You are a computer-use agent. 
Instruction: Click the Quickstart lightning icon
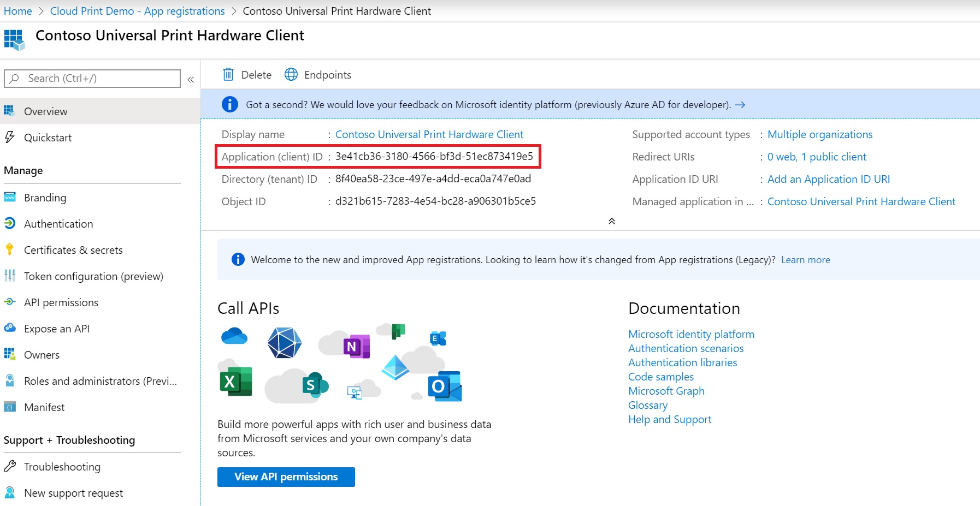point(9,137)
